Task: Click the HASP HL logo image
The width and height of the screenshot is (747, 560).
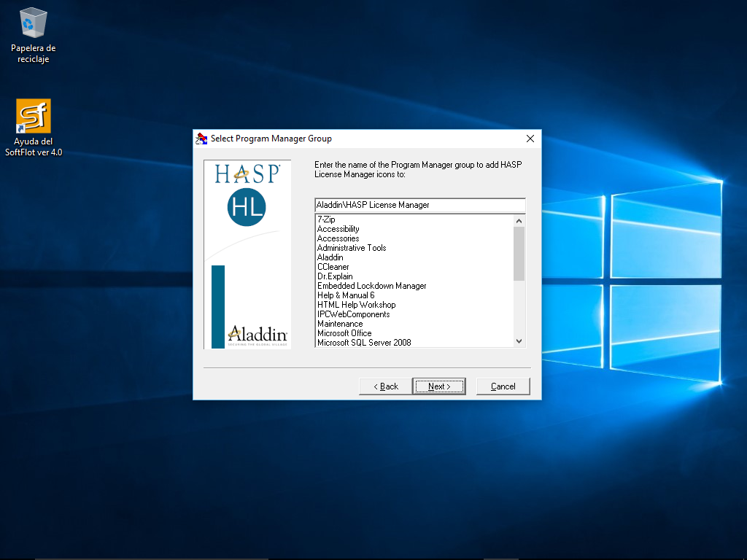Action: [x=247, y=193]
